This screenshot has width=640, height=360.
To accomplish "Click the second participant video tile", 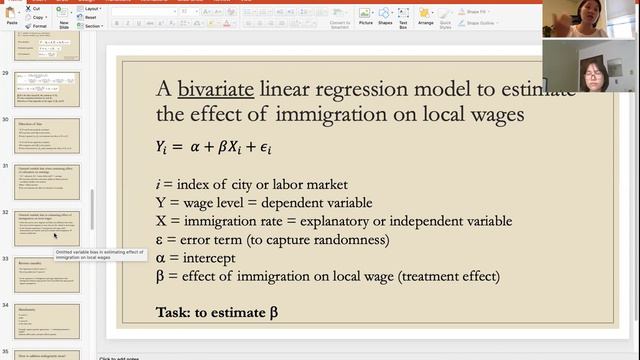I will 589,66.
